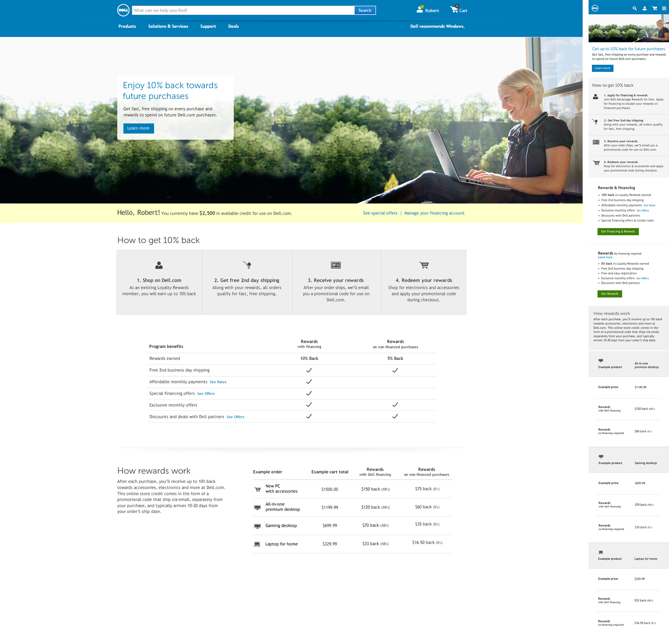Click monitor icon beside Gaming desktop row
Viewport: 669px width, 644px height.
[257, 526]
